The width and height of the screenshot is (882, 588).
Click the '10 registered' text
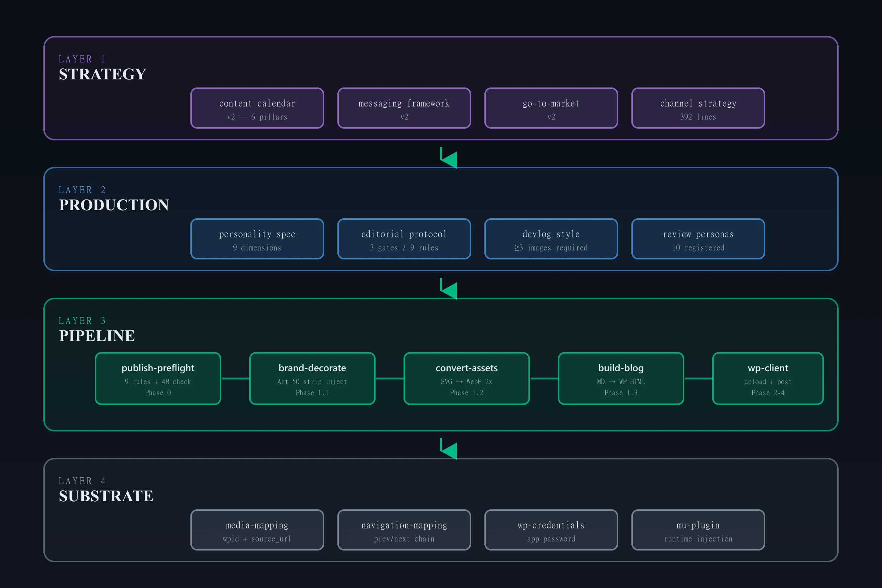(698, 248)
